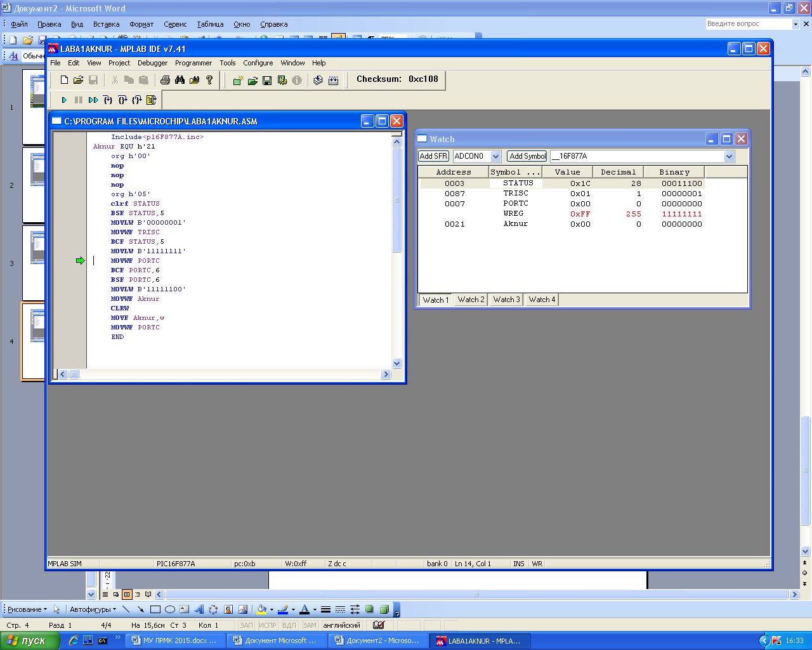Click the Line Color brush swatch

(x=283, y=609)
